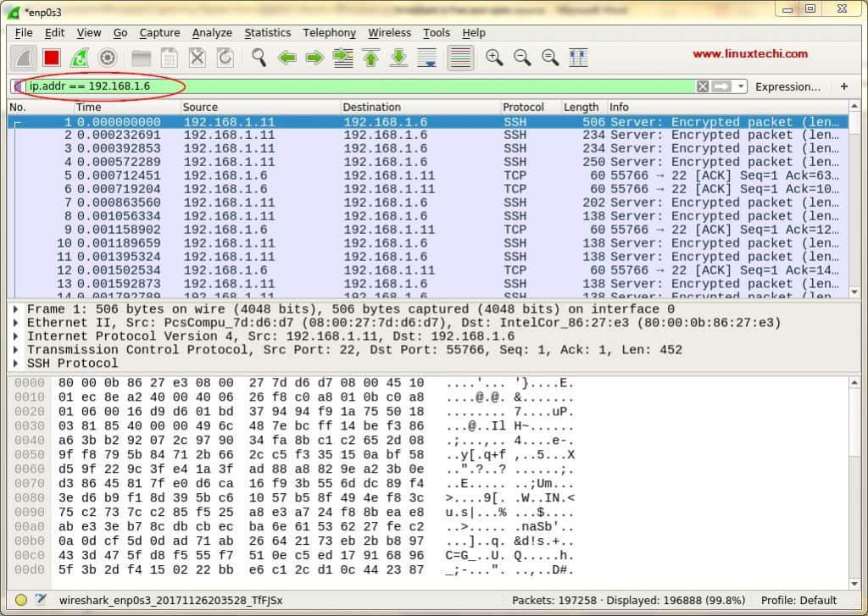Image resolution: width=868 pixels, height=616 pixels.
Task: Stop the running packet capture
Action: pyautogui.click(x=52, y=58)
